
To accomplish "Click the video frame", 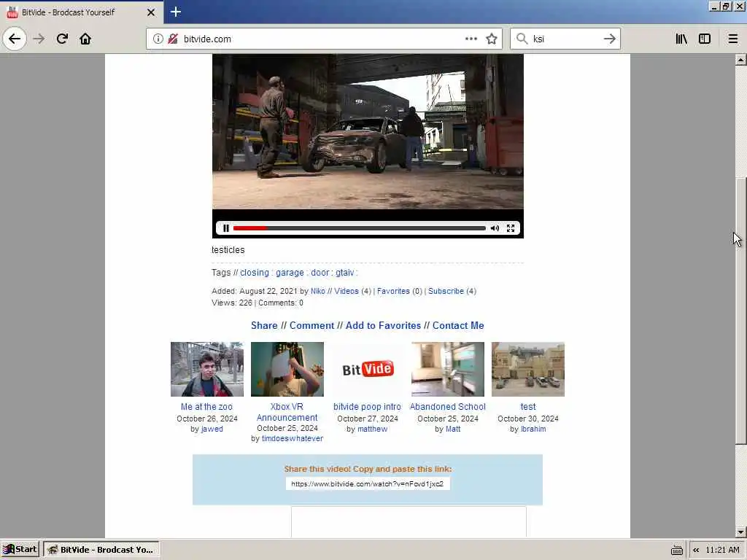I will tap(368, 131).
